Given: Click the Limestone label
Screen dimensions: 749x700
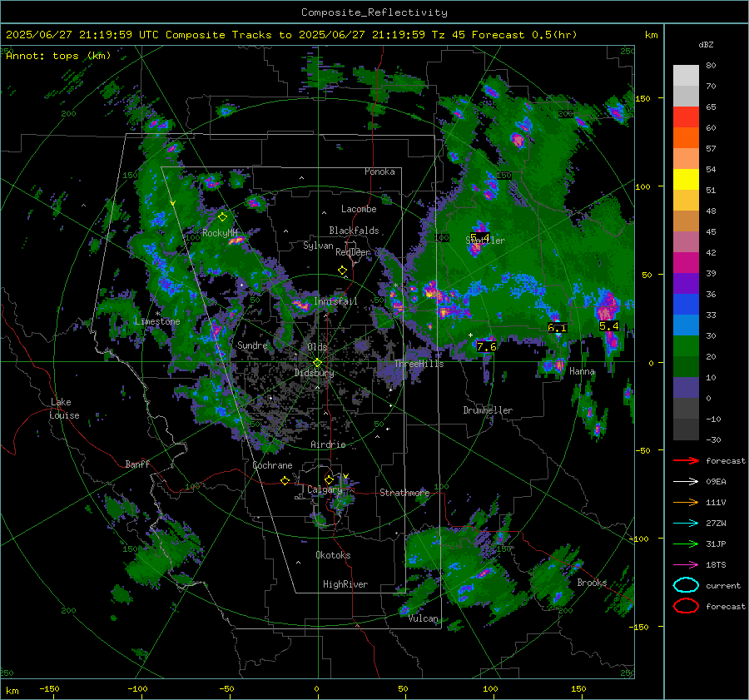Looking at the screenshot, I should [157, 321].
